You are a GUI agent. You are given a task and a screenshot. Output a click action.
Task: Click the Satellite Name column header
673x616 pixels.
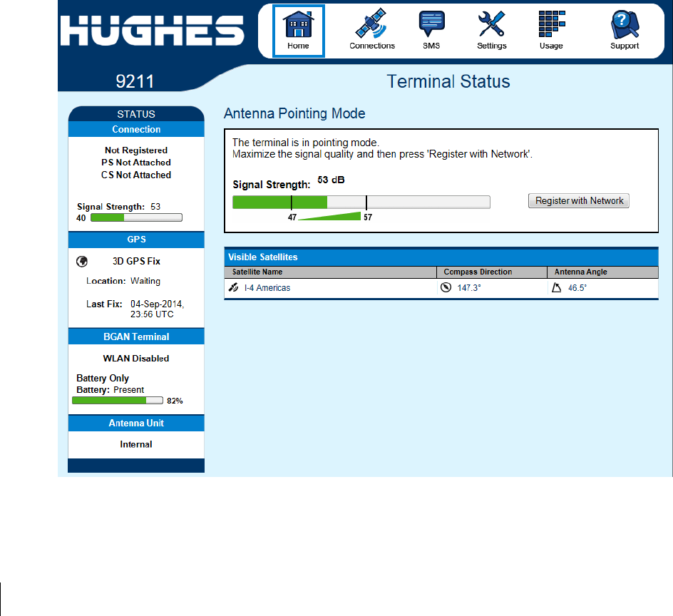click(330, 272)
